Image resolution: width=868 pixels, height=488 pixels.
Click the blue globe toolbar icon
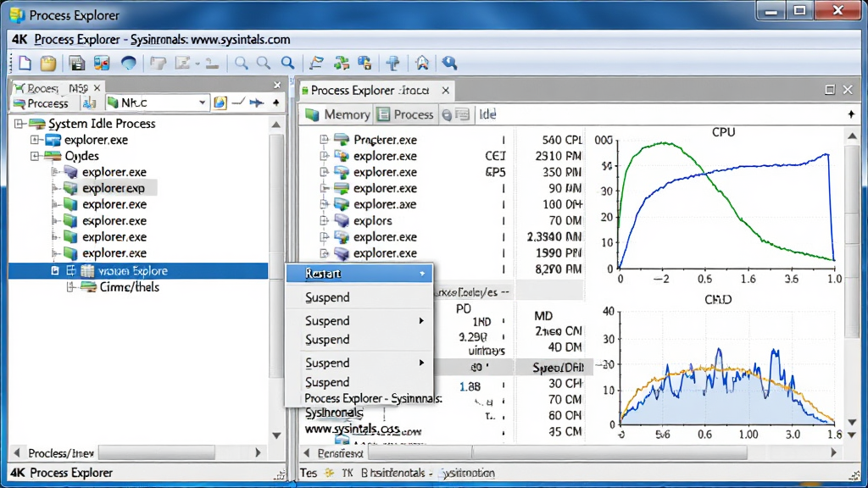(x=129, y=63)
